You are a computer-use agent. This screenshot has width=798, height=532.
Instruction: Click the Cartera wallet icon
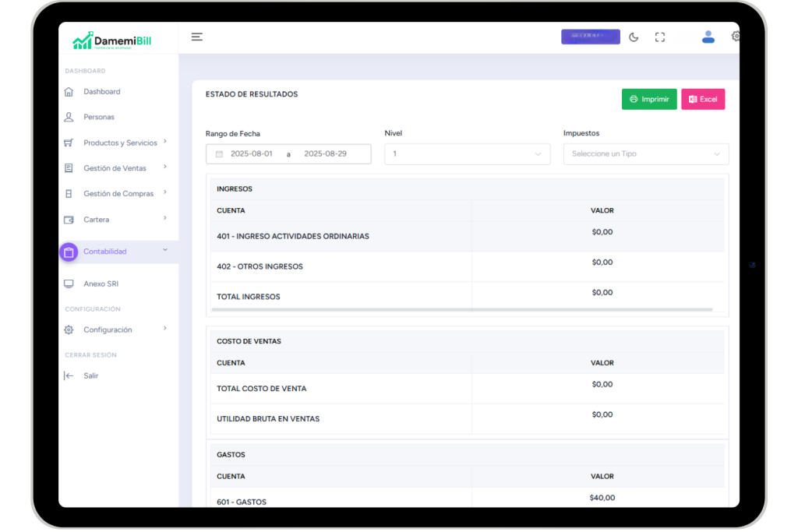[69, 220]
